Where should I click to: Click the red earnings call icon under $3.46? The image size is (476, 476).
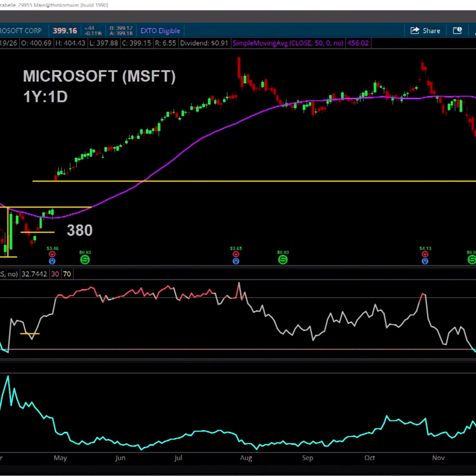[52, 254]
